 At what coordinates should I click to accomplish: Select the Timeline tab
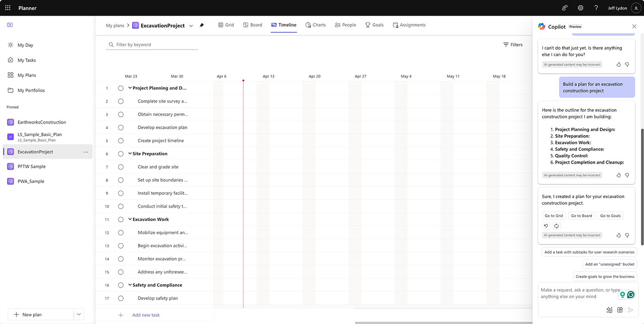pos(283,25)
